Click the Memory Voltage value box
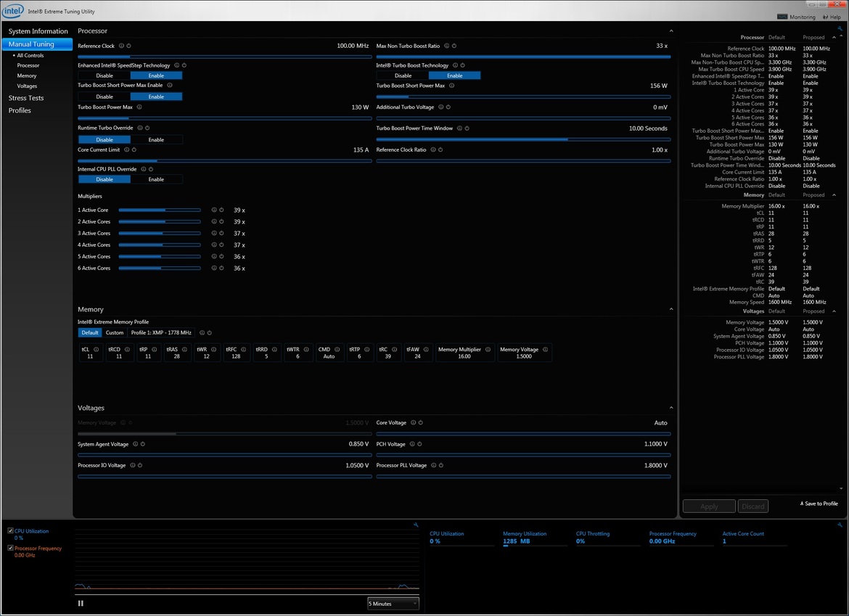849x616 pixels. coord(524,353)
